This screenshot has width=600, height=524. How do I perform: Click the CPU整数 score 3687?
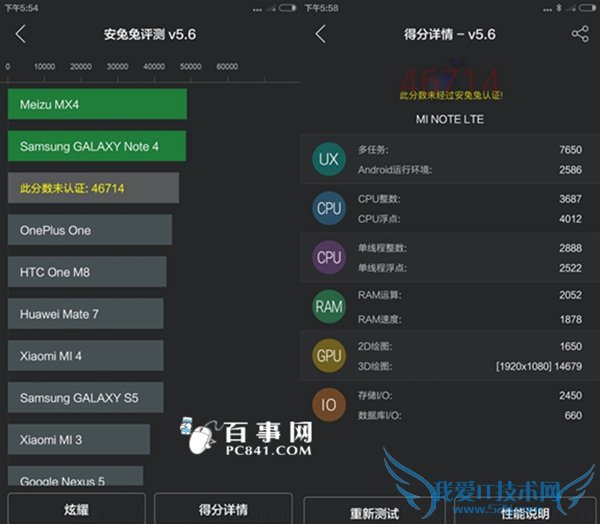(x=570, y=199)
